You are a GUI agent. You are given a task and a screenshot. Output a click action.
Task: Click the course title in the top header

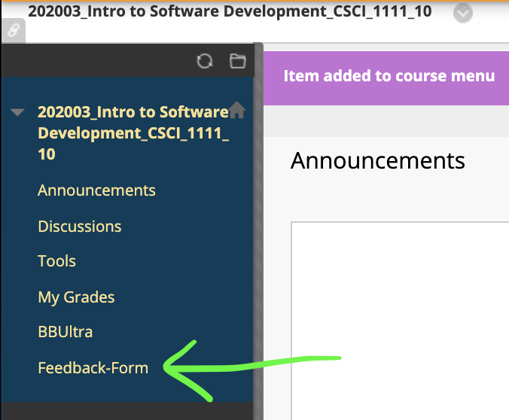pyautogui.click(x=230, y=13)
